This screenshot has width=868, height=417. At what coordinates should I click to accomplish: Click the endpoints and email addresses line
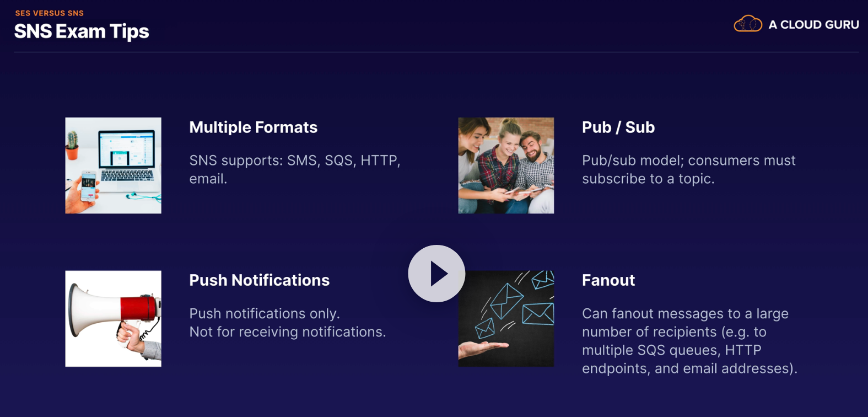[689, 368]
